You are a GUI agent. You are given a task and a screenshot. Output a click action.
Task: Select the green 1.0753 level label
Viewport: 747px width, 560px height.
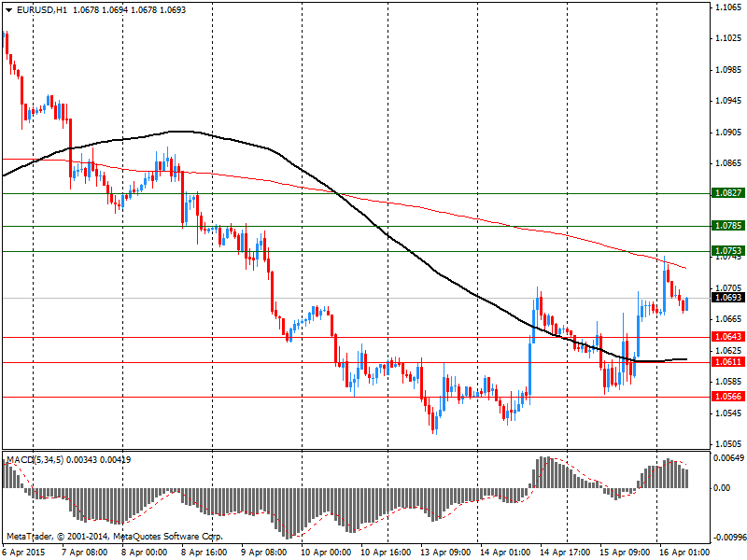[728, 250]
